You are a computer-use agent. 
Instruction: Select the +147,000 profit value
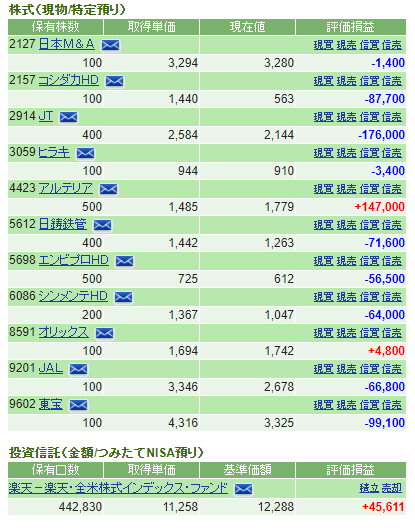pyautogui.click(x=380, y=207)
